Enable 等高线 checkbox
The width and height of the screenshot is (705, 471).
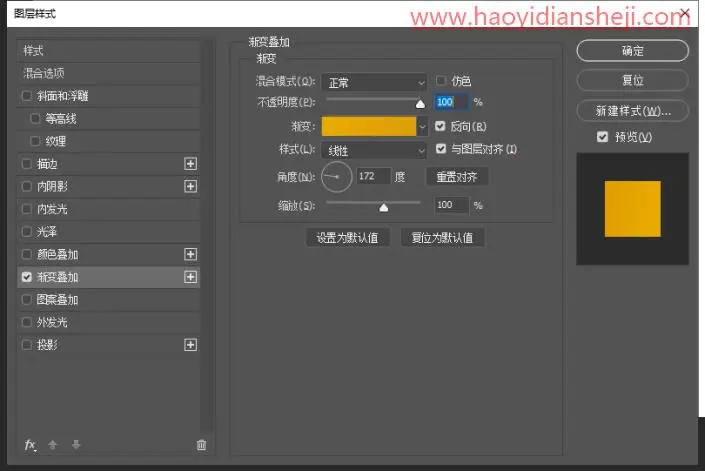[x=35, y=119]
